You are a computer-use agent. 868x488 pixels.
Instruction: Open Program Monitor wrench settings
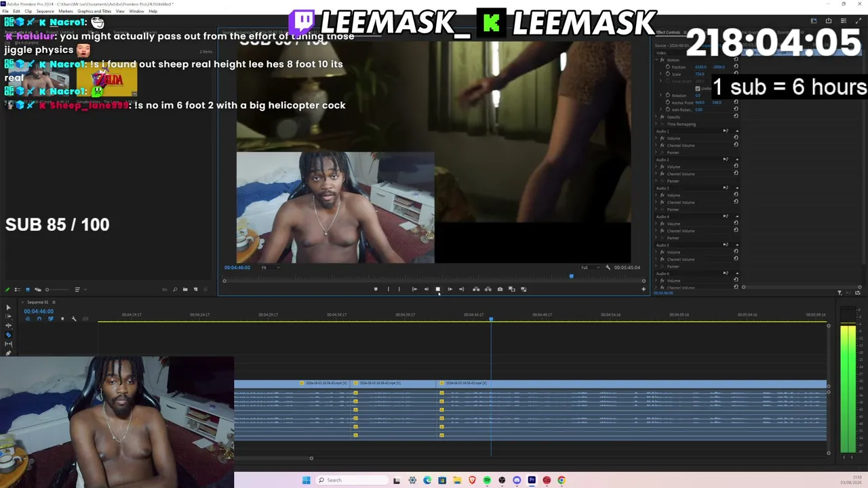(x=608, y=268)
